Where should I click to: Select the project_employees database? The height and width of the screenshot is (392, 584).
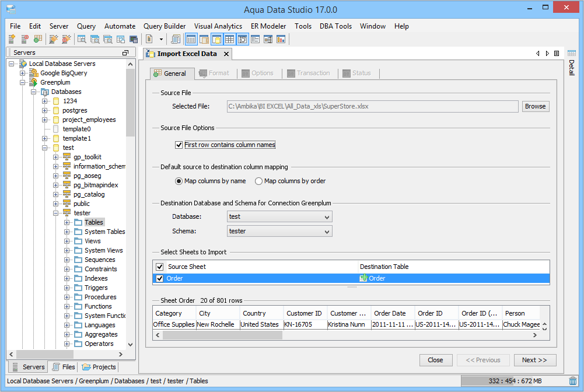click(x=89, y=120)
